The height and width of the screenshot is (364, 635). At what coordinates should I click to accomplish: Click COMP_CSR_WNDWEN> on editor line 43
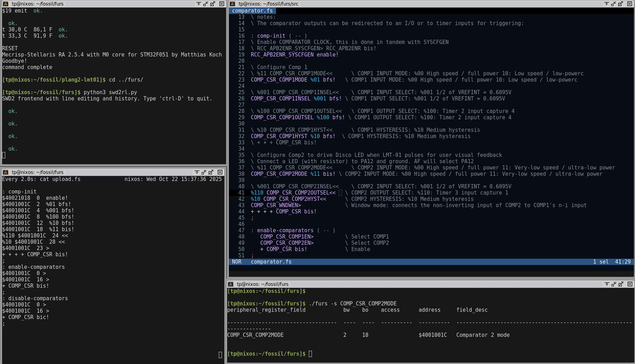tap(276, 205)
